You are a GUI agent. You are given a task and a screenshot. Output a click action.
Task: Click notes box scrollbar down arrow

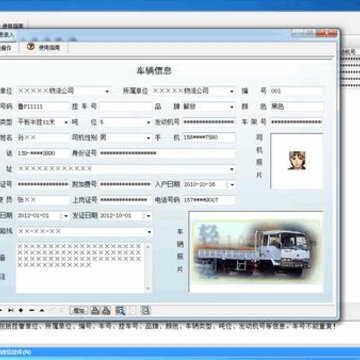pos(148,288)
